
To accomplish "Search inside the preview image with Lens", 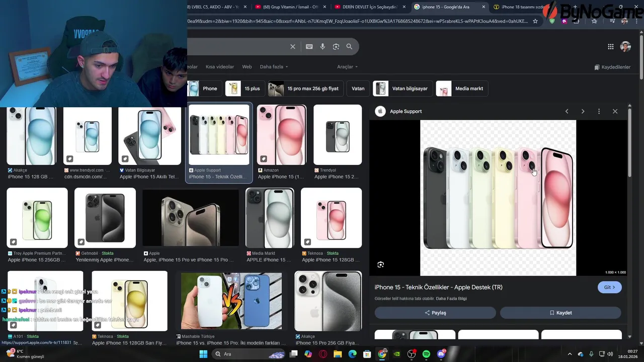I will pyautogui.click(x=381, y=264).
